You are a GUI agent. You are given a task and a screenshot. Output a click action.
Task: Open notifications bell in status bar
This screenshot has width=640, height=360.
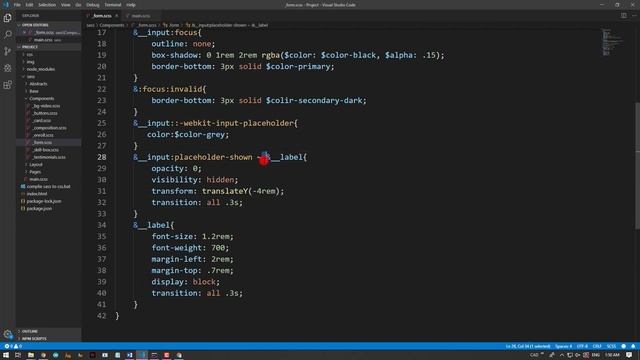633,346
